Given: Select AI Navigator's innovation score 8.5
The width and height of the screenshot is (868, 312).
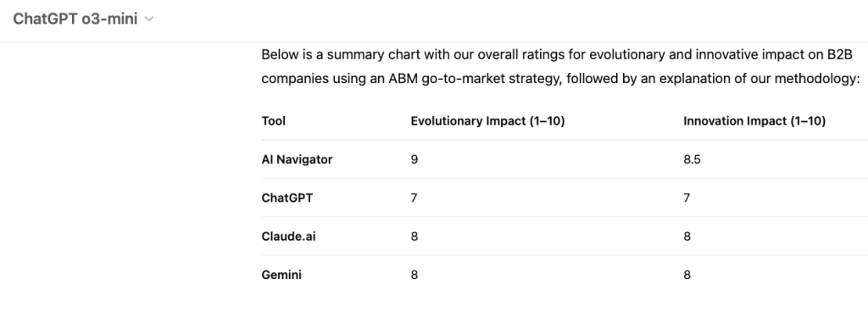Looking at the screenshot, I should point(692,159).
